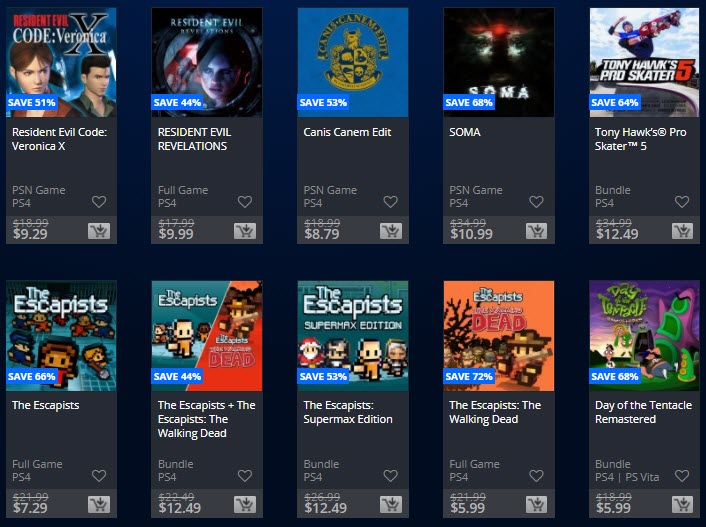Wishlist Tony Hawk's Pro Skater 5 with heart
Image resolution: width=706 pixels, height=527 pixels.
pyautogui.click(x=682, y=202)
